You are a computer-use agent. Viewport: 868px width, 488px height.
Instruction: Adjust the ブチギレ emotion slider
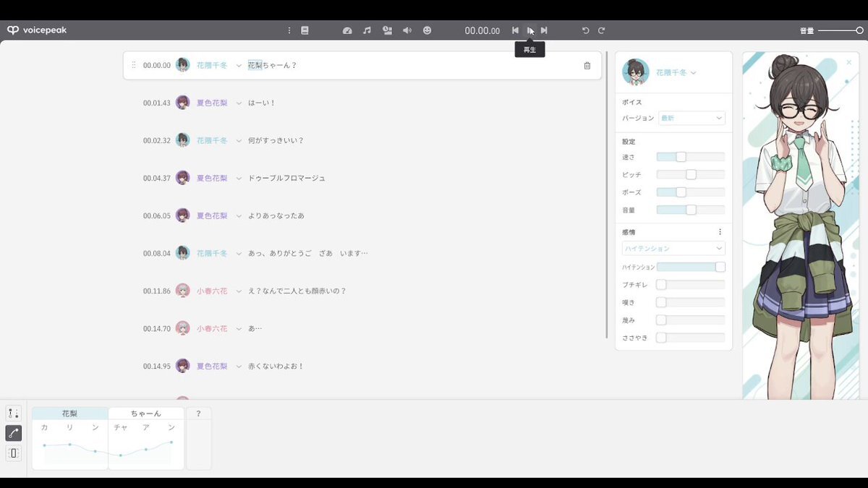(x=690, y=285)
